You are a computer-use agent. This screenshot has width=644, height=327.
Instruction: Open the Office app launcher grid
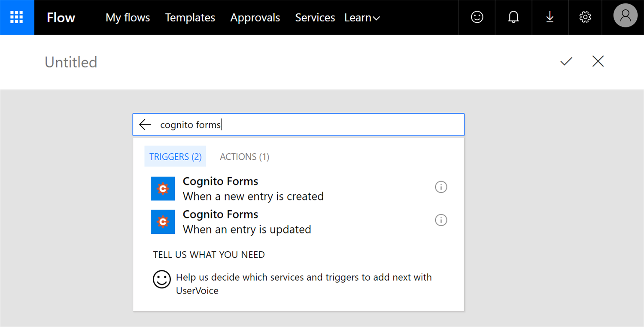tap(17, 17)
